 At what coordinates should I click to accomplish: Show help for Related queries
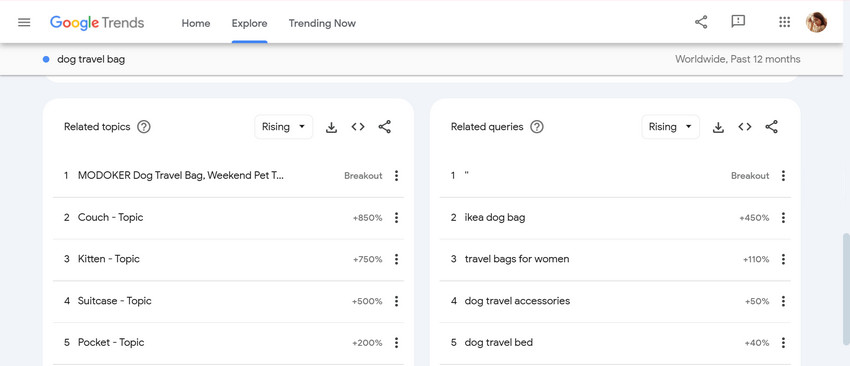(x=537, y=127)
